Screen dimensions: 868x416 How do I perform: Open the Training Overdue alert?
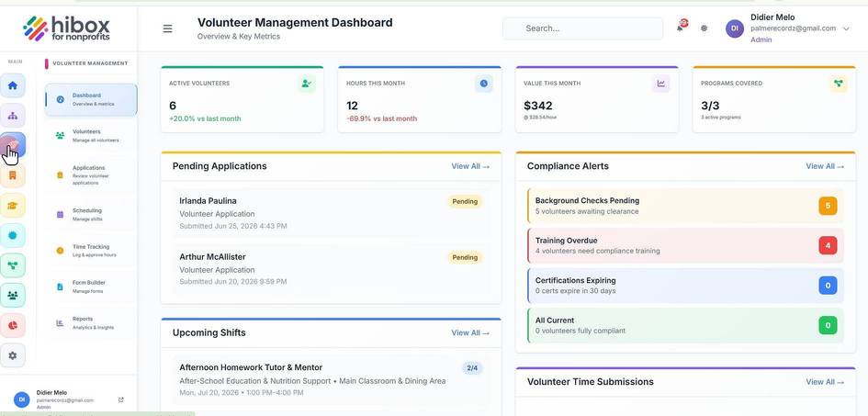coord(685,245)
